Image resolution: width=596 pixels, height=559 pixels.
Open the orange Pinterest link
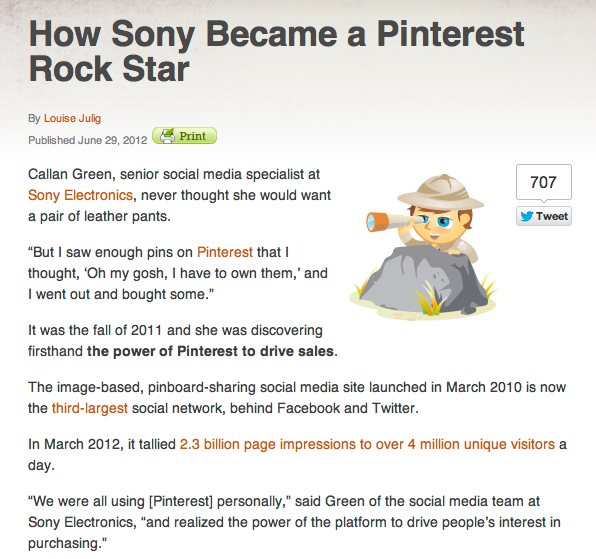tap(225, 252)
